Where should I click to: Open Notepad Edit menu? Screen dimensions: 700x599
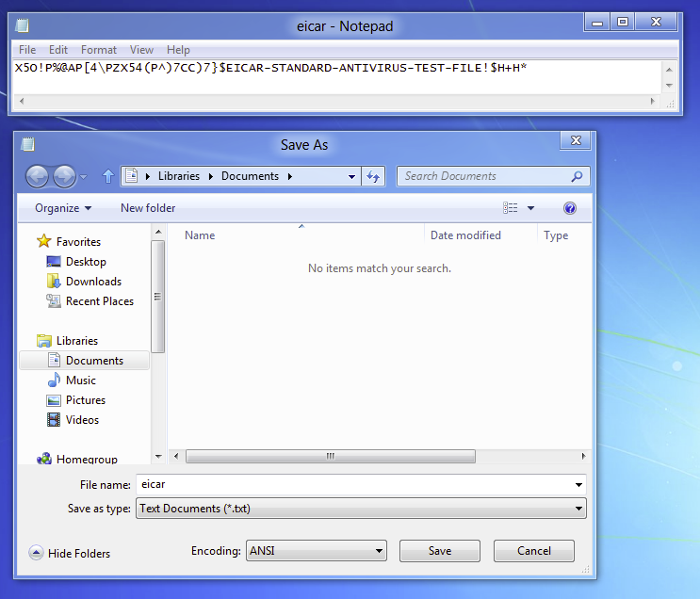(x=58, y=50)
